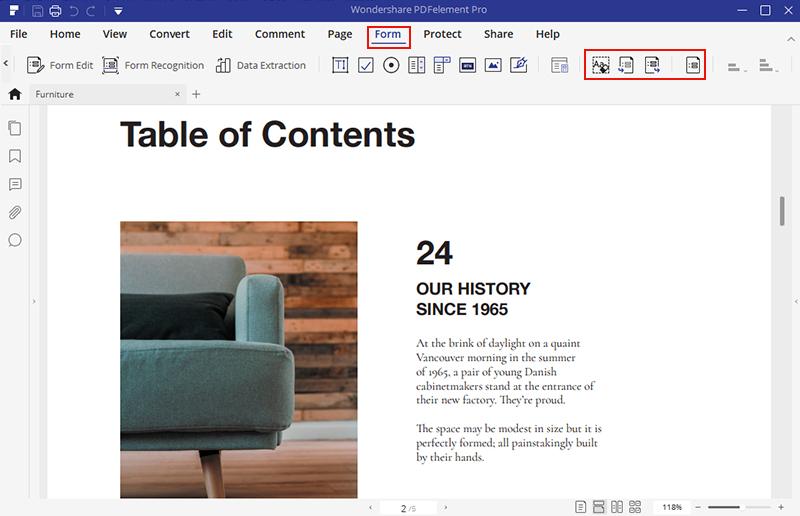This screenshot has width=800, height=516.
Task: Switch to continuous page view
Action: [598, 507]
